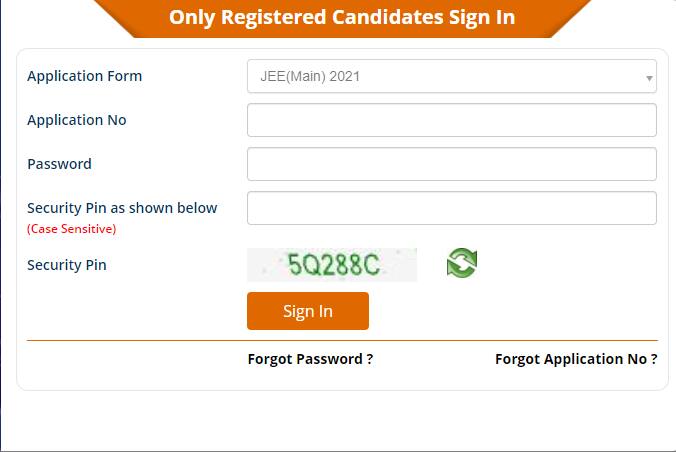
Task: Click the Only Registered Candidates Sign In banner
Action: point(342,18)
